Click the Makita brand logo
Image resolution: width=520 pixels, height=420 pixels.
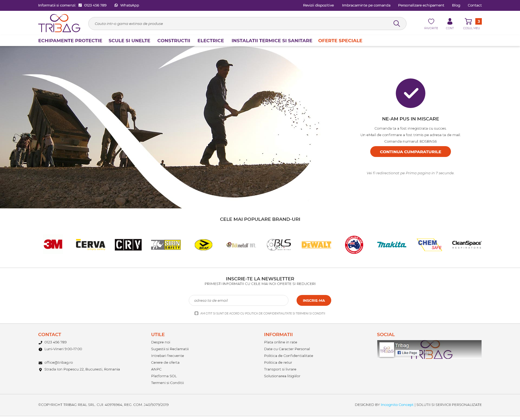click(392, 244)
